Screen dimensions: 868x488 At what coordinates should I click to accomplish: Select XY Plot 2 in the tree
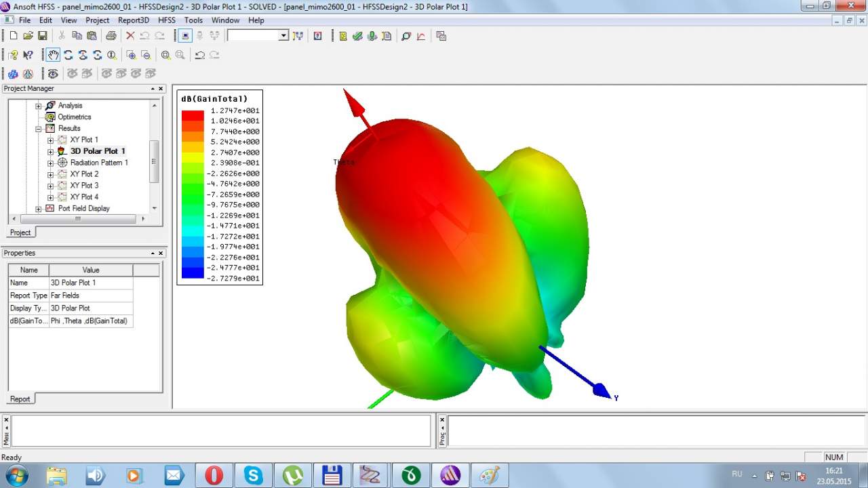click(84, 174)
